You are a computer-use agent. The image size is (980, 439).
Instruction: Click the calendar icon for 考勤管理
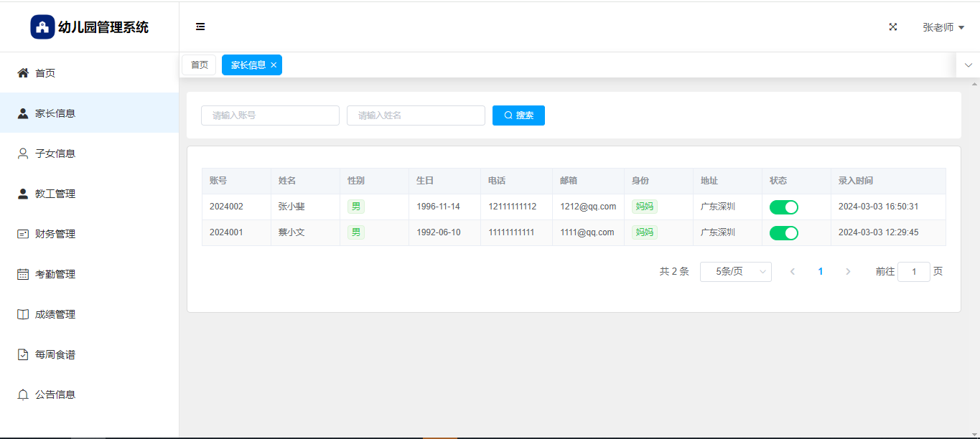pos(23,274)
